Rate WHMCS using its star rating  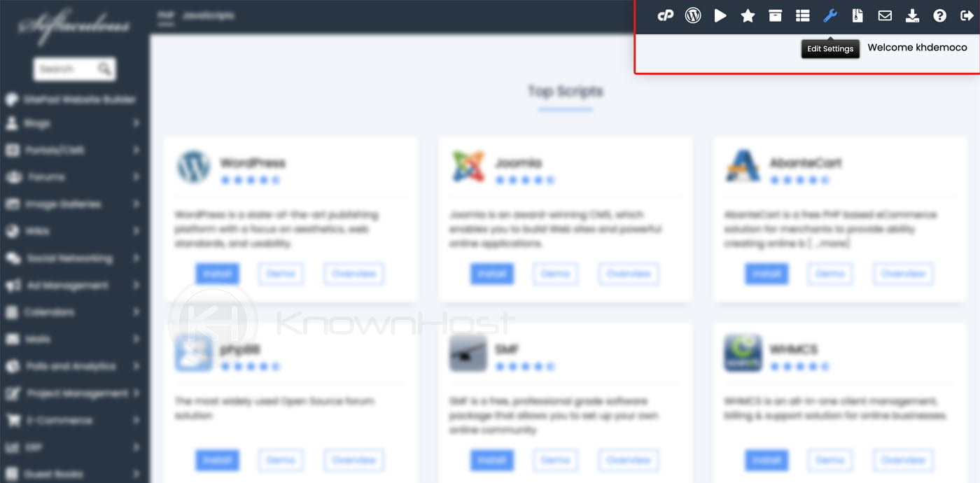click(x=801, y=365)
